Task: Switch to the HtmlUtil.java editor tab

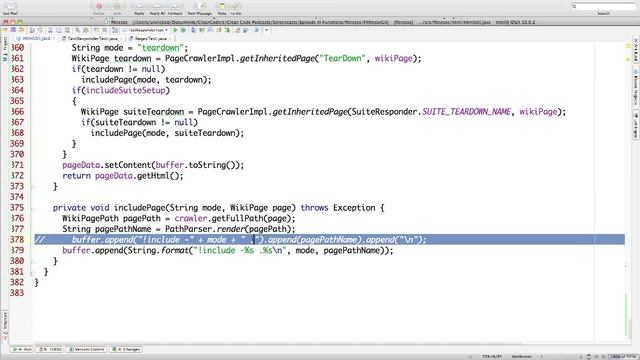Action: tap(36, 38)
